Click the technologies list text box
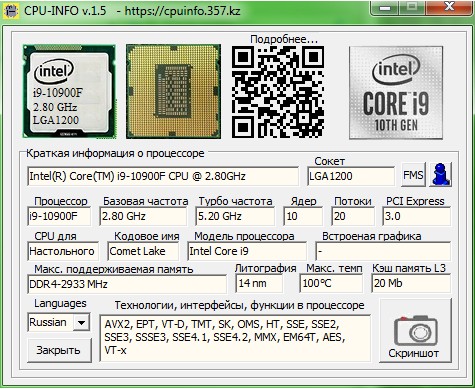This screenshot has height=389, width=475. [x=235, y=338]
